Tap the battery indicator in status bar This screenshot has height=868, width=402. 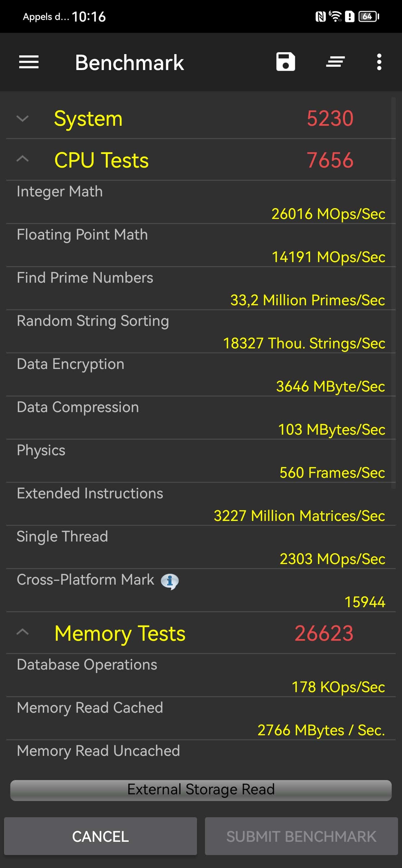368,16
